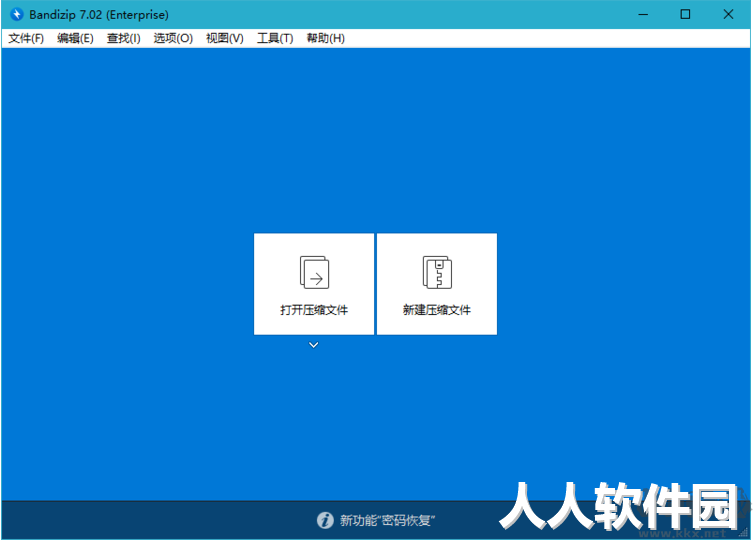Viewport: 753px width, 540px height.
Task: Open the 工具(T) menu
Action: [x=275, y=38]
